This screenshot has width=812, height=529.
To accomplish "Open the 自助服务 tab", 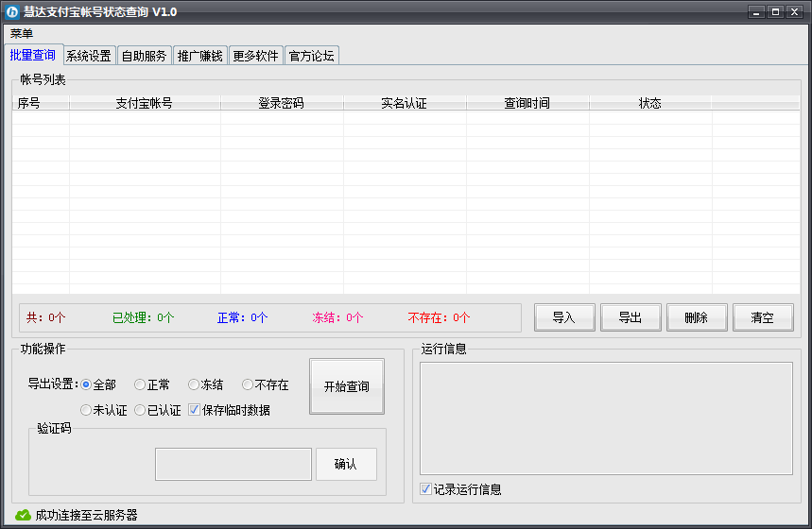I will pyautogui.click(x=144, y=56).
